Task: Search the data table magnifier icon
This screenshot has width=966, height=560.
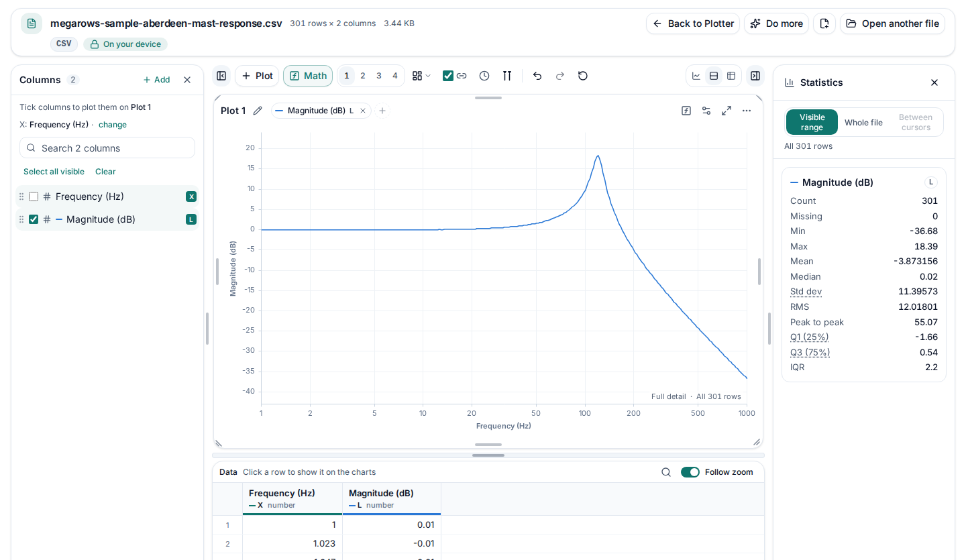Action: click(x=666, y=472)
